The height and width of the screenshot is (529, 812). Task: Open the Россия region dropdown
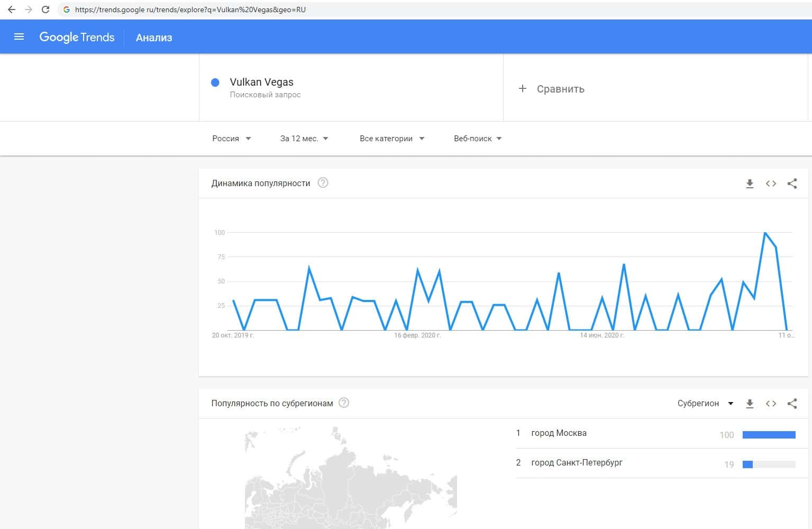coord(232,139)
